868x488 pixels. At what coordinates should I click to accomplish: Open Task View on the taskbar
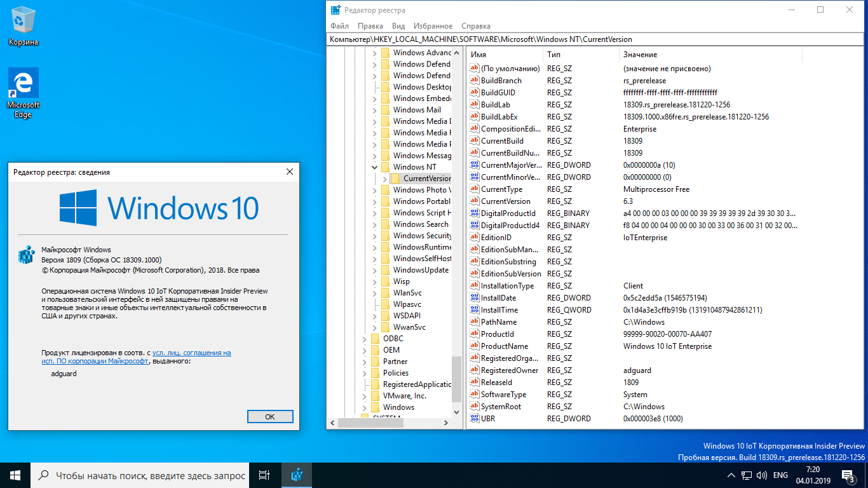pos(264,475)
